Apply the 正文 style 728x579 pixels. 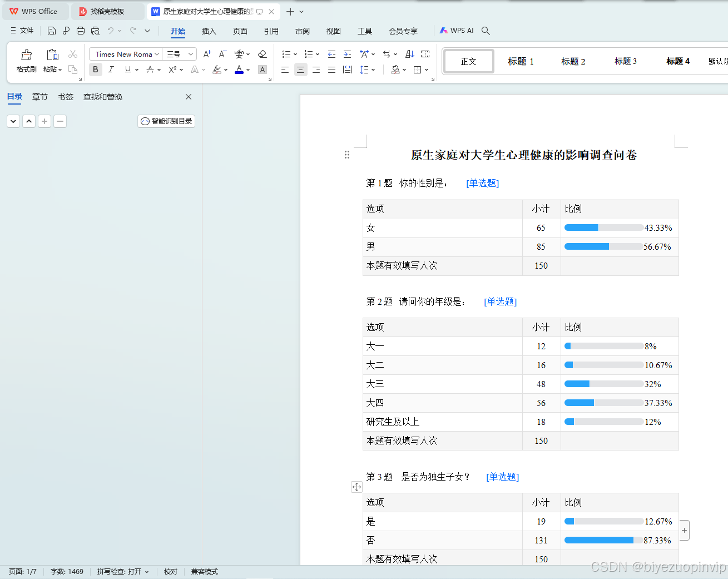coord(468,61)
